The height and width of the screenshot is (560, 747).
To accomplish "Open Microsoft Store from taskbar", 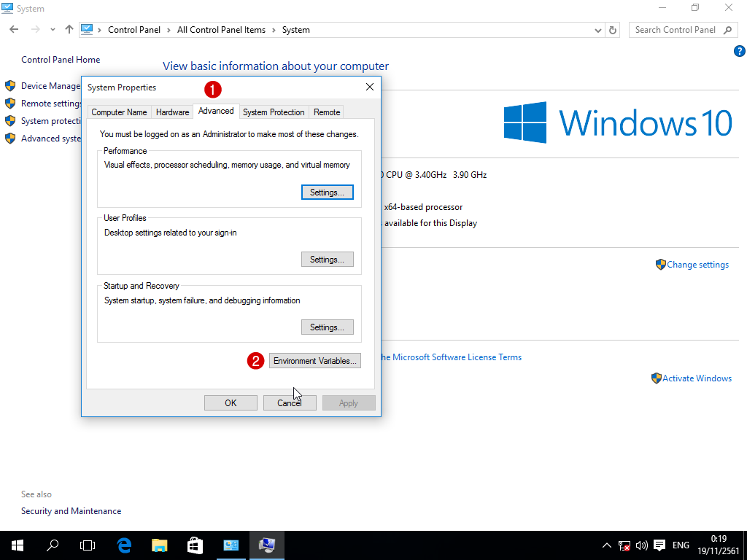I will 195,545.
